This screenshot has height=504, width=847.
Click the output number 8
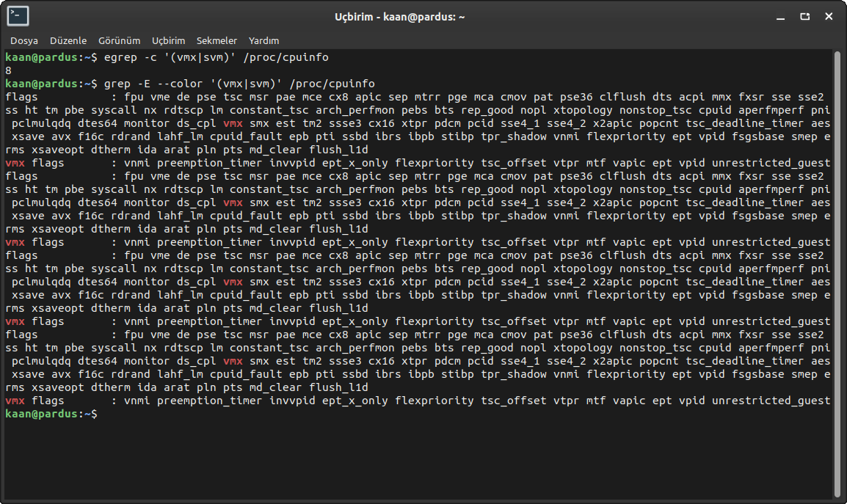8,70
